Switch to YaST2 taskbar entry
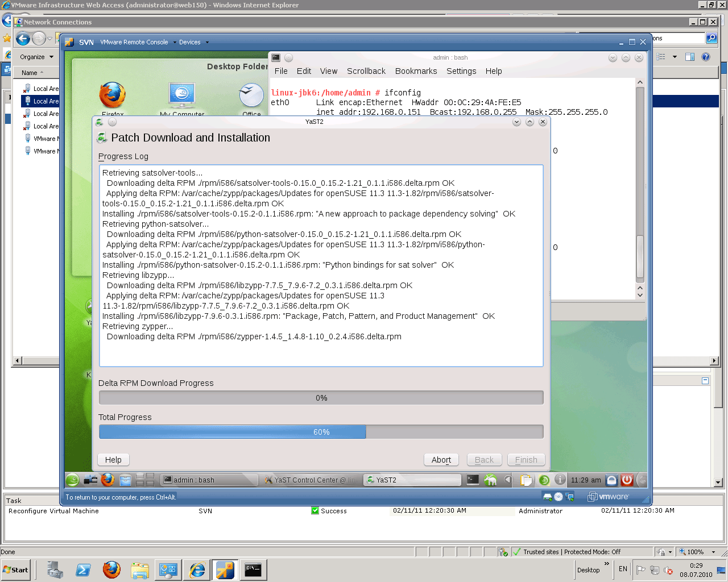728x582 pixels. (412, 480)
